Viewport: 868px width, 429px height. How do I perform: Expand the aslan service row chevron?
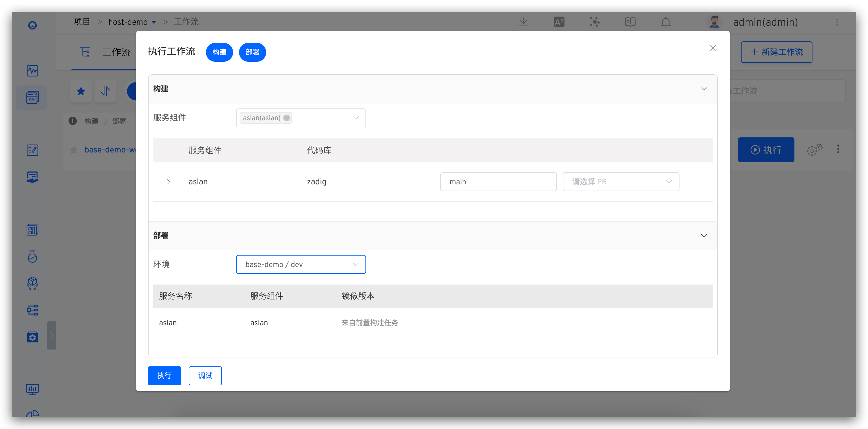tap(168, 182)
